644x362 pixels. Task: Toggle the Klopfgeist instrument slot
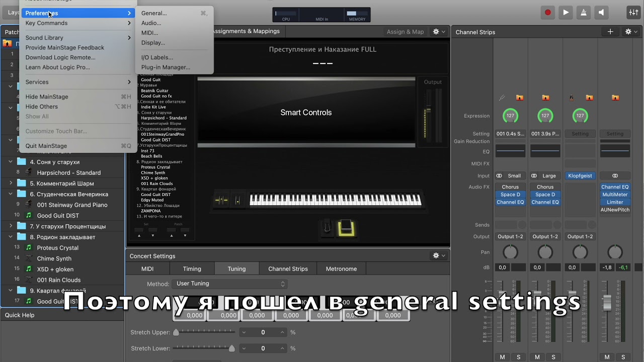(x=580, y=176)
